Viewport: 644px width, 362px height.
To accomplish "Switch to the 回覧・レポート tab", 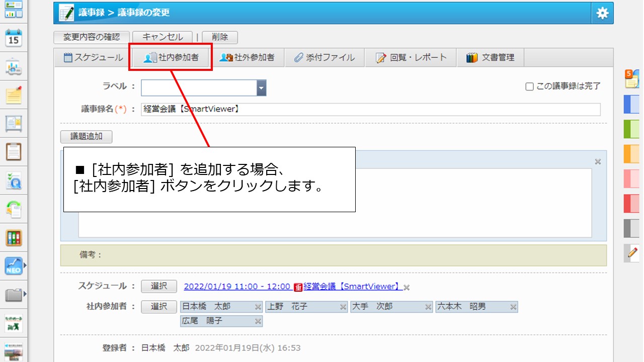I will (x=411, y=57).
